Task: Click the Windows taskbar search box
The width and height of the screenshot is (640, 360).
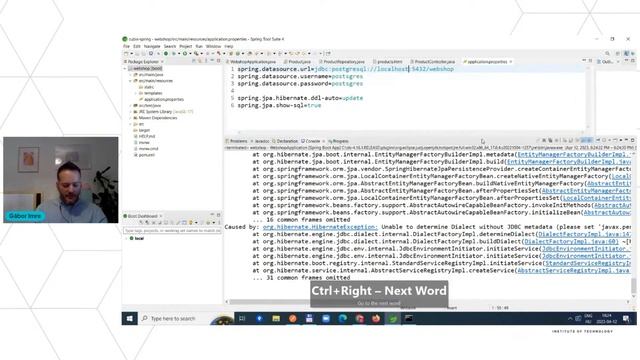Action: [x=186, y=318]
